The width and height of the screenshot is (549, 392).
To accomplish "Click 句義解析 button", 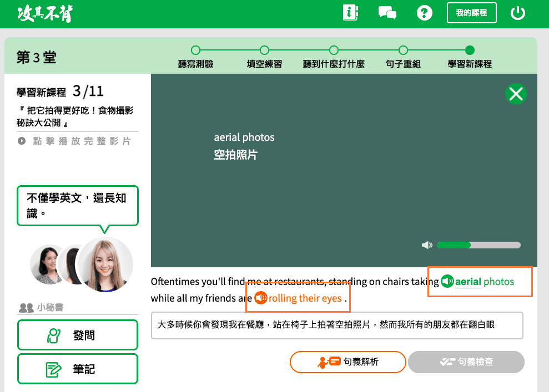I will pos(347,362).
